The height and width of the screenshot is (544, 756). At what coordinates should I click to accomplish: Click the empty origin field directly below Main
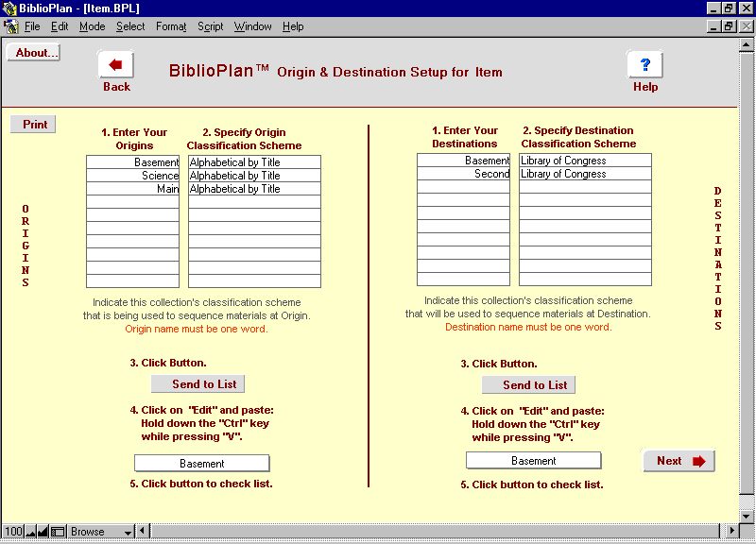tap(132, 202)
